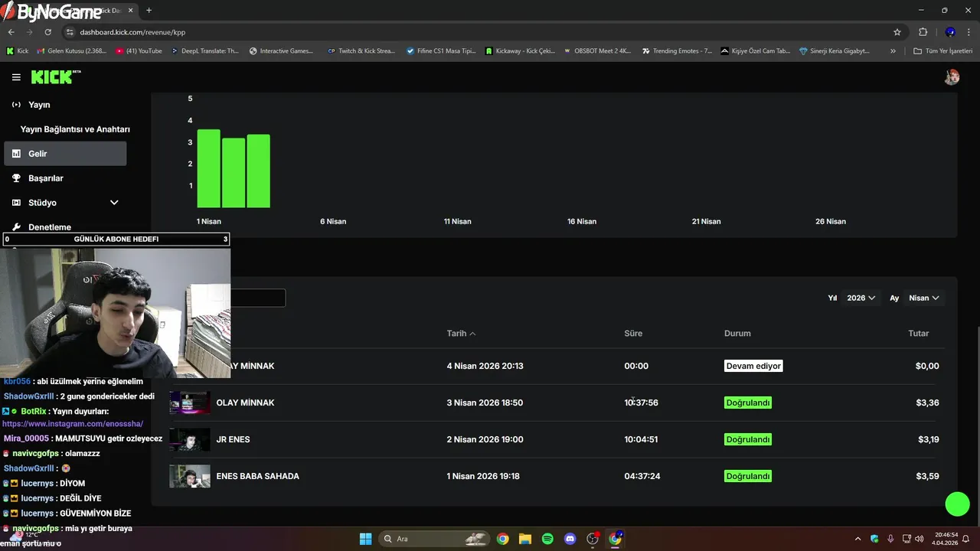Click the 10:04:51 duration
The height and width of the screenshot is (551, 980).
641,439
